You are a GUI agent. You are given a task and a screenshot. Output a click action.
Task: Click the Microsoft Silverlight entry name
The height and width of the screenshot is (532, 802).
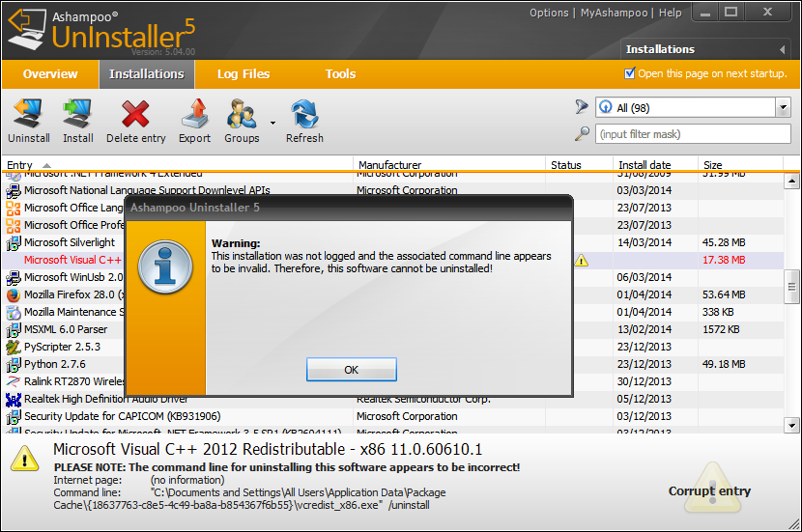[x=70, y=242]
